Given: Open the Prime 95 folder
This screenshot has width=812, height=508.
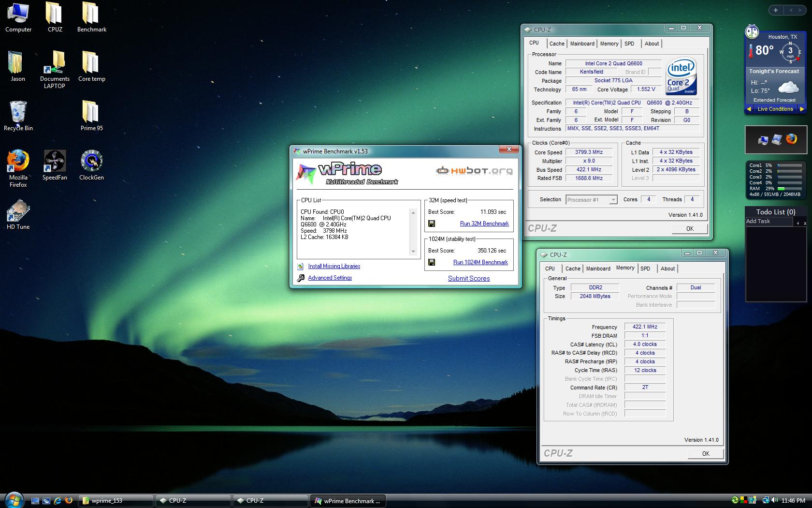Looking at the screenshot, I should point(91,116).
